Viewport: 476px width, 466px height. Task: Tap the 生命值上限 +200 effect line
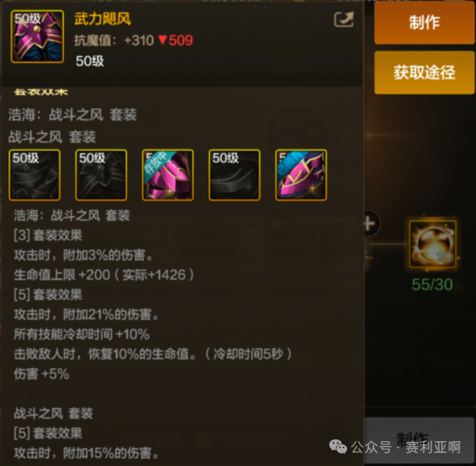click(103, 275)
